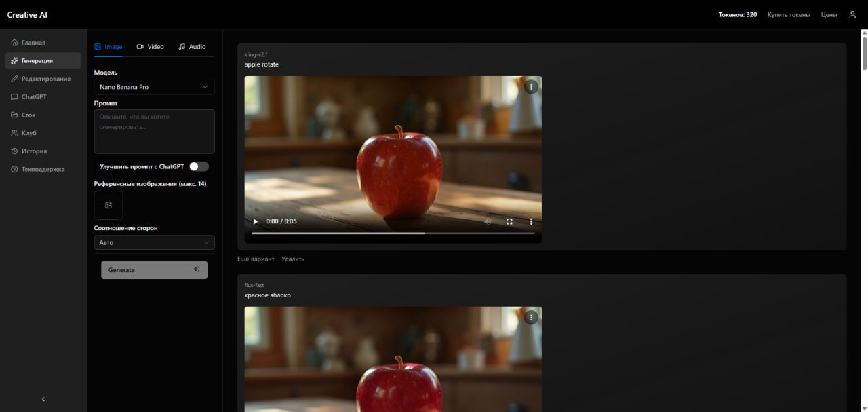Add a reference image via upload box
Image resolution: width=868 pixels, height=412 pixels.
click(108, 205)
